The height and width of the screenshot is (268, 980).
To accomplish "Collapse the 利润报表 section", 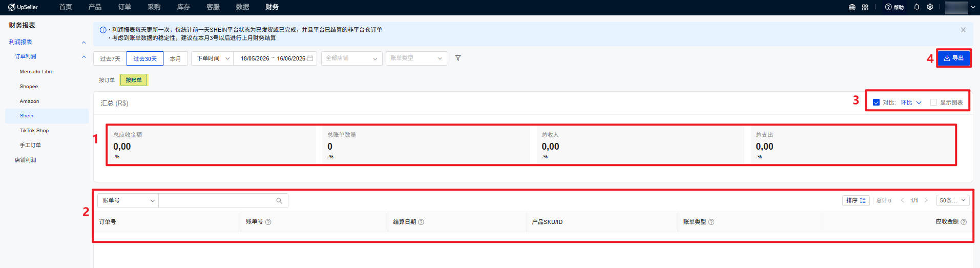I will (x=84, y=42).
